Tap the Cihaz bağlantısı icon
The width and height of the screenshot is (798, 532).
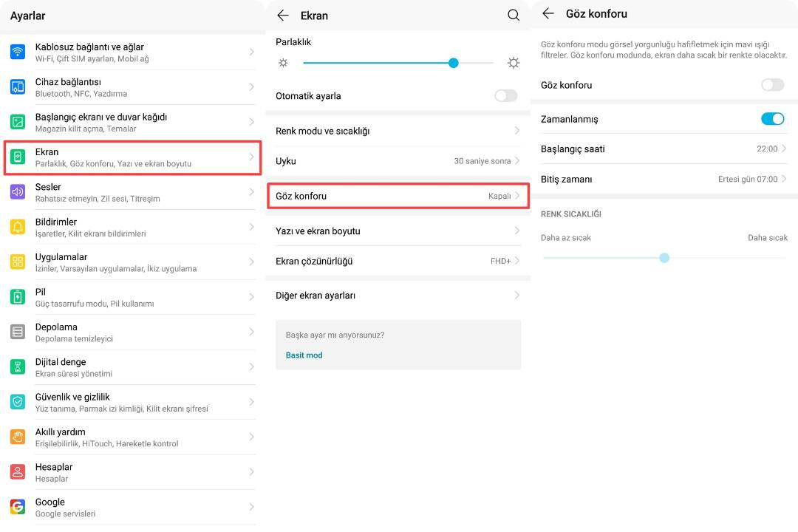point(18,87)
